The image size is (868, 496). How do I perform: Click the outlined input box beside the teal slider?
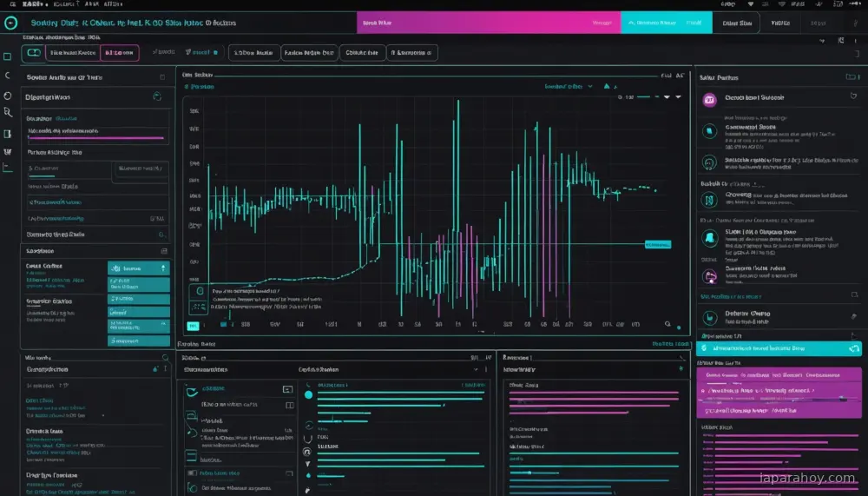[141, 169]
